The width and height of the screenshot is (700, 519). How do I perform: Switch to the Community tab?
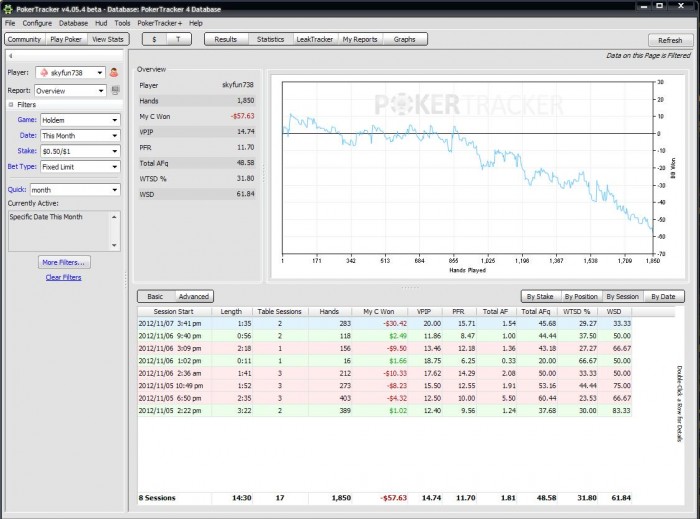24,39
